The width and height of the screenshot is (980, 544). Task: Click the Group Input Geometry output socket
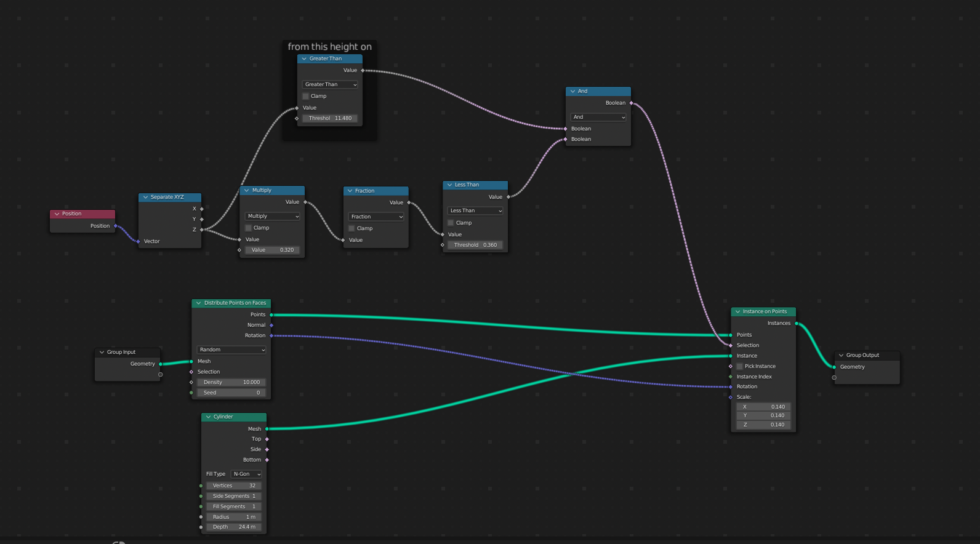[161, 364]
